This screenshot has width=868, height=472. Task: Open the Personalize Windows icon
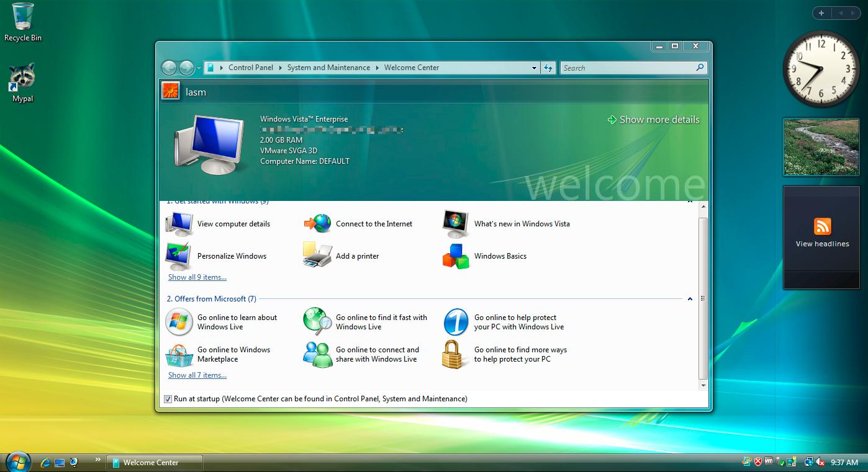(x=179, y=256)
